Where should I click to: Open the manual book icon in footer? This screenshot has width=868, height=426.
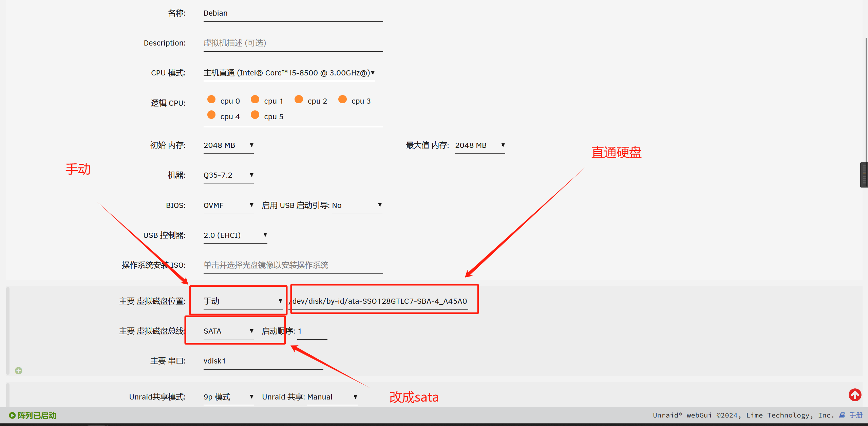click(x=842, y=415)
